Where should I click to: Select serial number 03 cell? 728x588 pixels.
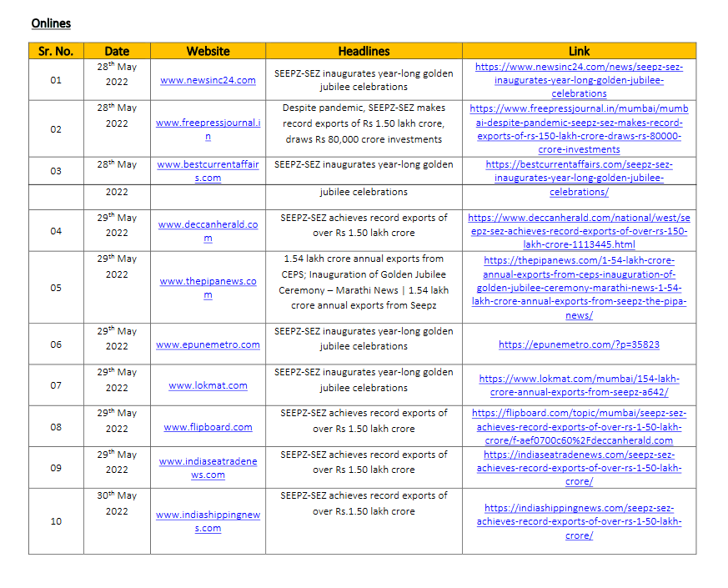point(56,171)
